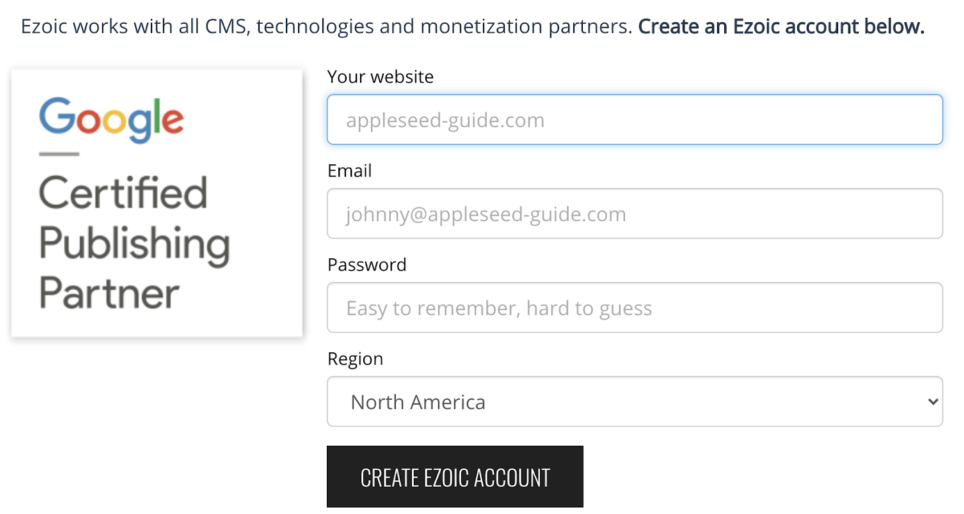Click the "Your website" field label
The height and width of the screenshot is (514, 964).
380,77
